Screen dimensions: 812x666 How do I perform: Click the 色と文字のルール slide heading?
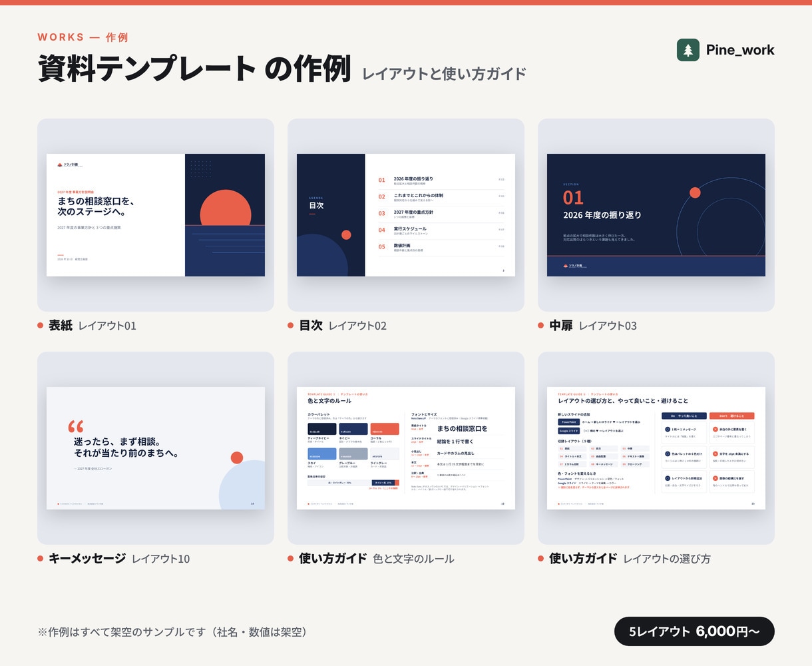coord(329,401)
